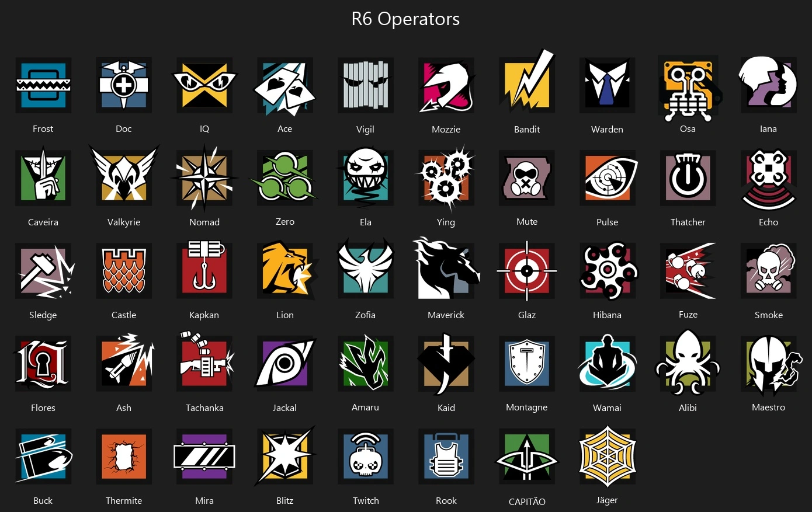Select the Glaz crosshair icon
This screenshot has height=512, width=812.
click(527, 271)
